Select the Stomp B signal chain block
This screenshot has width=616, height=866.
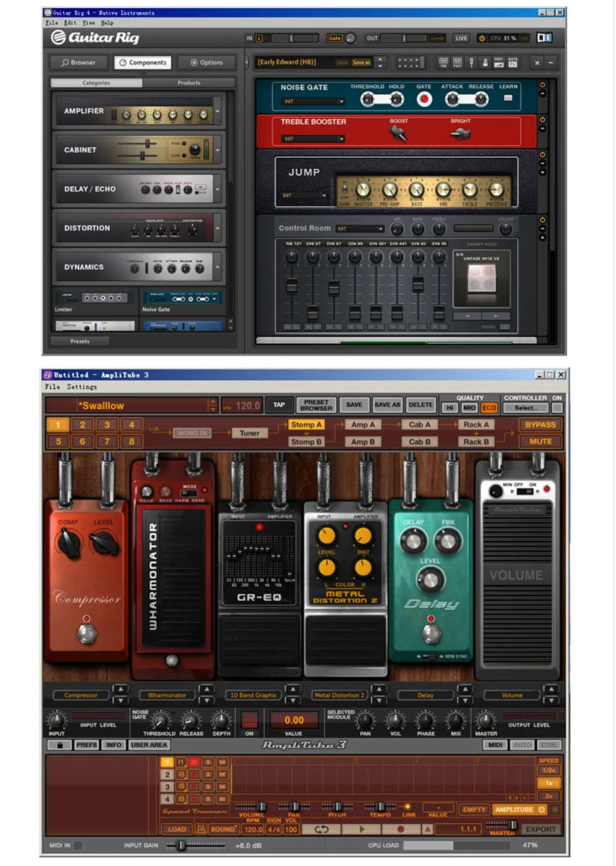coord(305,442)
